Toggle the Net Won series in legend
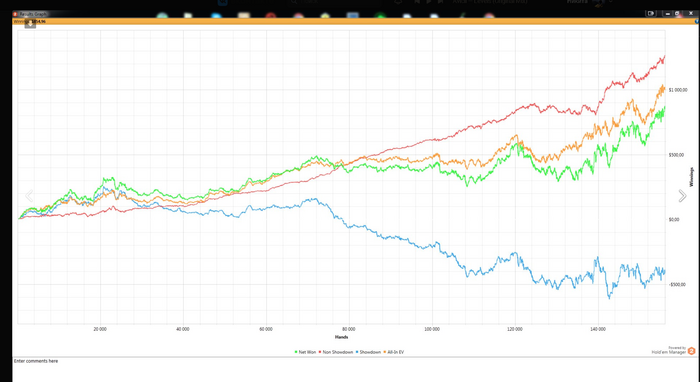This screenshot has width=700, height=382. click(305, 352)
